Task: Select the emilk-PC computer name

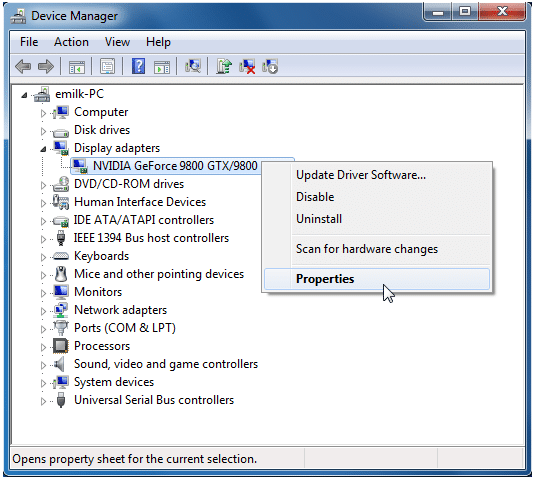Action: pos(79,94)
